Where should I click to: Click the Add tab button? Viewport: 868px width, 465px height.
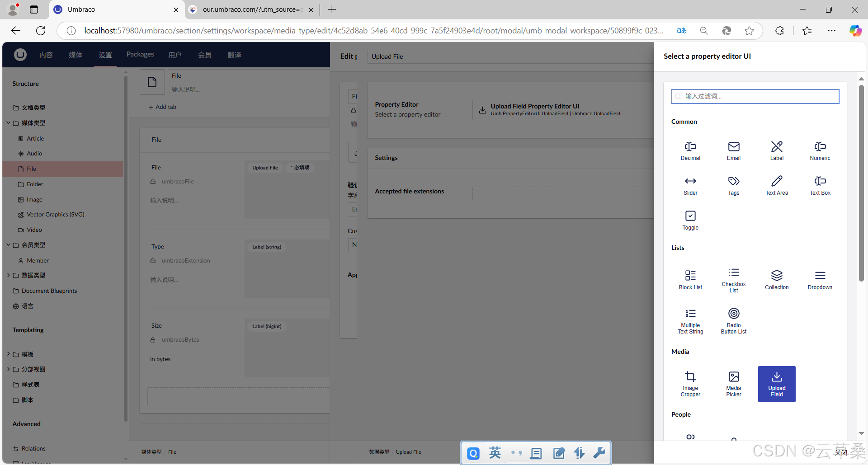point(162,107)
